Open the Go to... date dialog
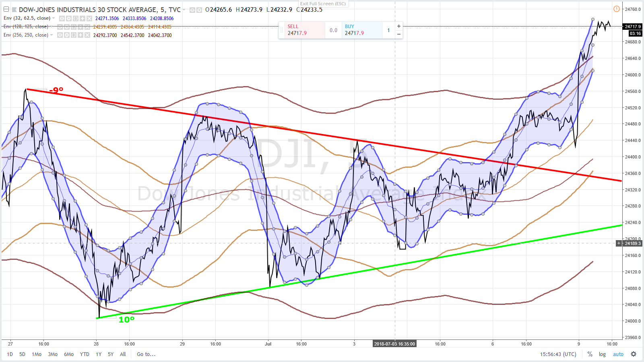 [x=146, y=354]
